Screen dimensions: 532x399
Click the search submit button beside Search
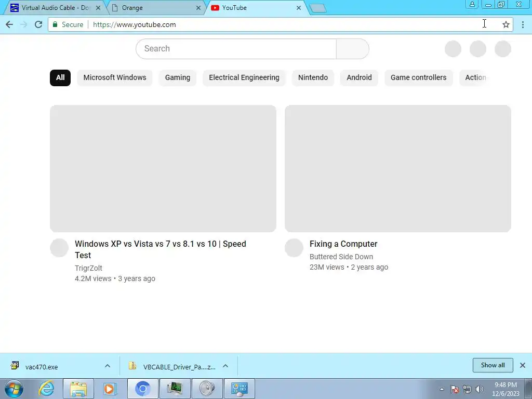[353, 49]
